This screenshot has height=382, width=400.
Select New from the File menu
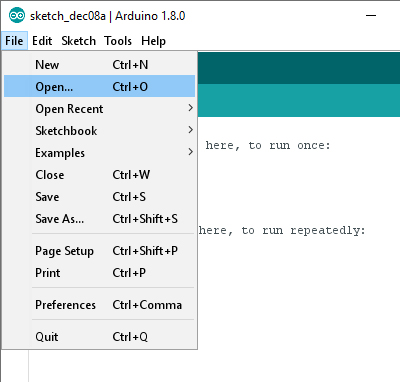pos(99,65)
